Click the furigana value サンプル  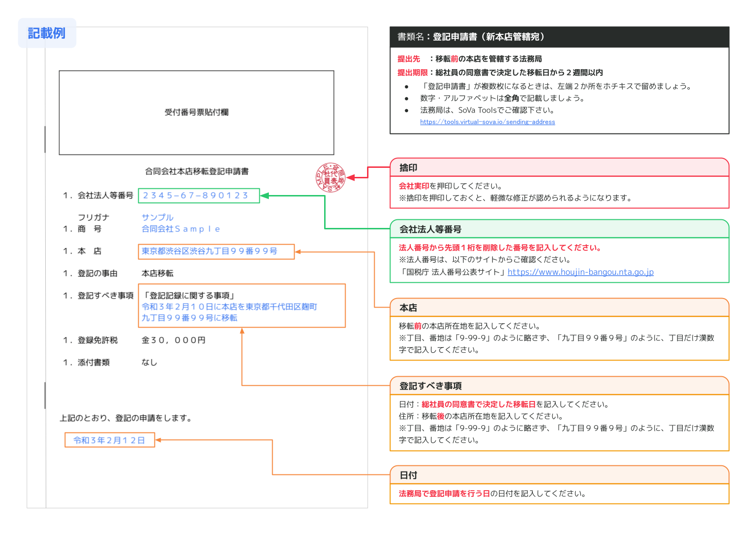click(x=157, y=217)
